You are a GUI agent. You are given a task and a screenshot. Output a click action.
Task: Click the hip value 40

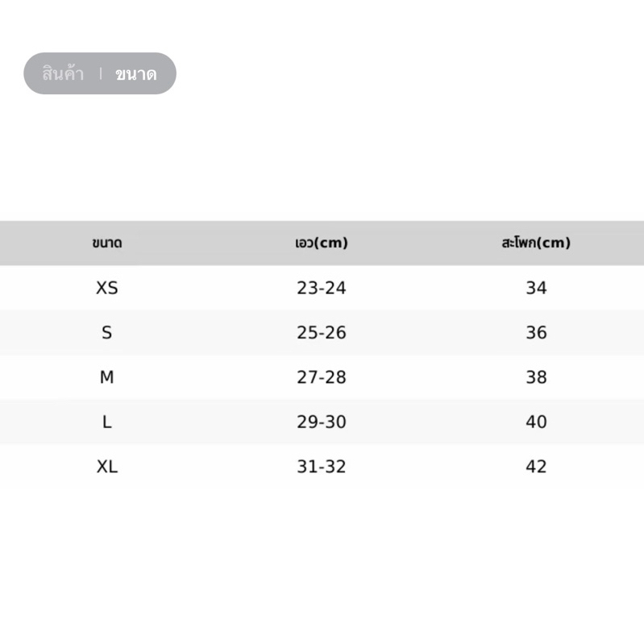pos(536,422)
